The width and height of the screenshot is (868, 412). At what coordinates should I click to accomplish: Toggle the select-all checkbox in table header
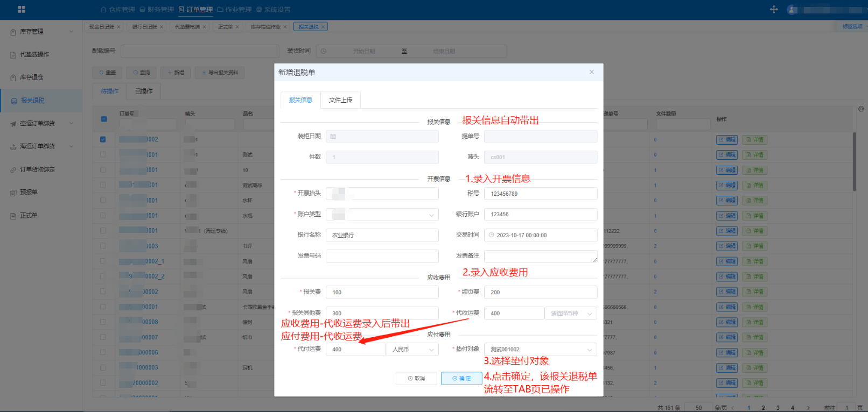pos(104,119)
